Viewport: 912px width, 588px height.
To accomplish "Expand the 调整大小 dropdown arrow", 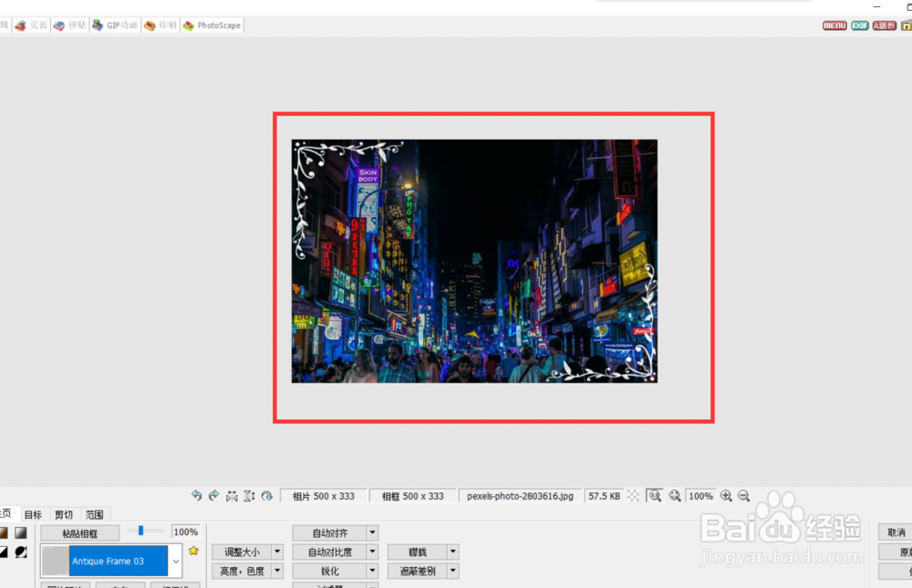I will [277, 552].
